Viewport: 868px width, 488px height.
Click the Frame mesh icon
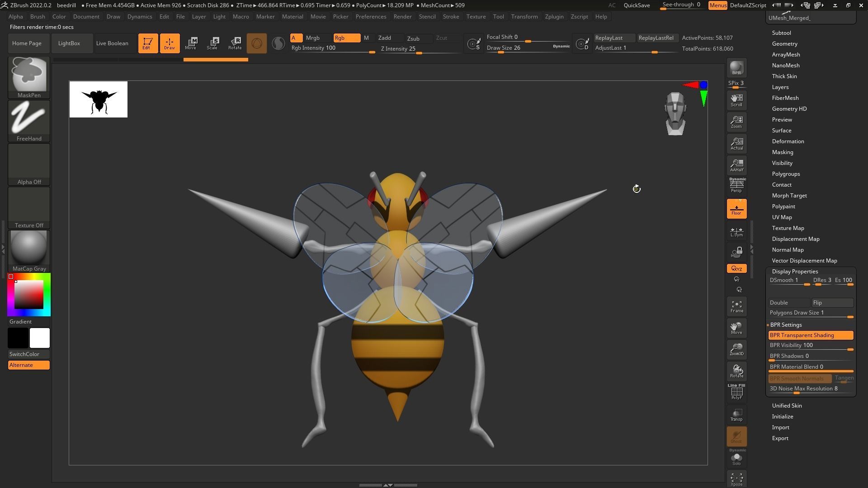coord(736,306)
